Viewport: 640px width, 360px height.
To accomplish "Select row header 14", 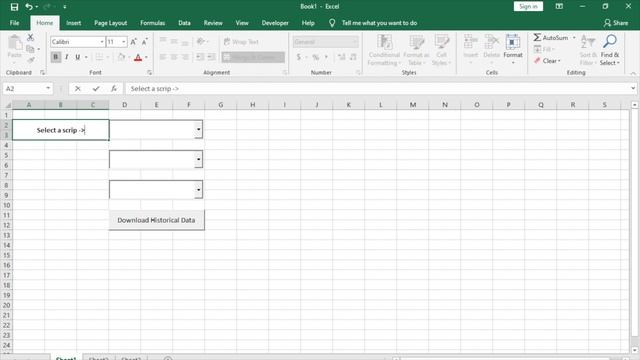I will (7, 245).
